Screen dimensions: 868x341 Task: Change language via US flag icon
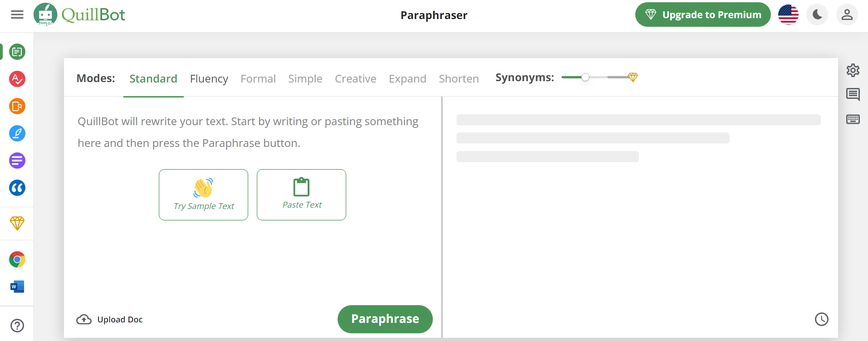coord(788,15)
